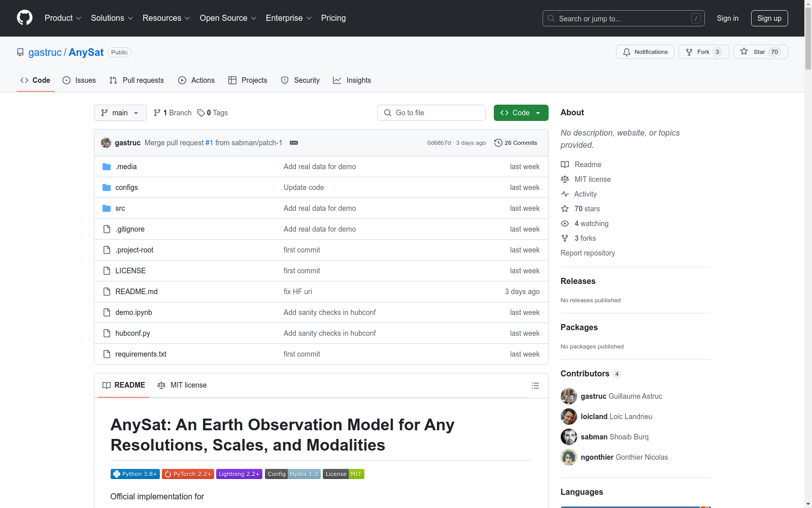Click the star icon next to 70 stars
812x508 pixels.
coord(565,209)
